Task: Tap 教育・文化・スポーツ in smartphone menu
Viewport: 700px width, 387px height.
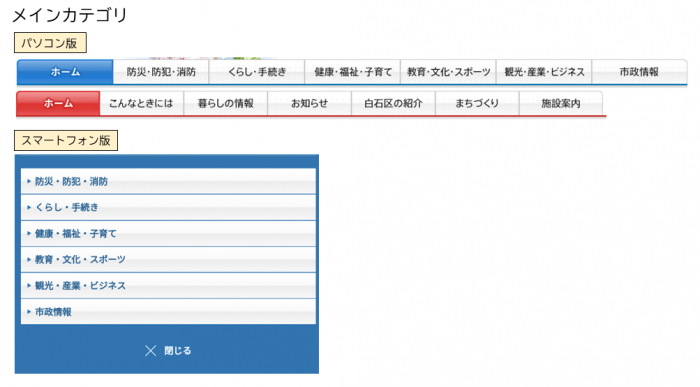Action: (x=168, y=259)
